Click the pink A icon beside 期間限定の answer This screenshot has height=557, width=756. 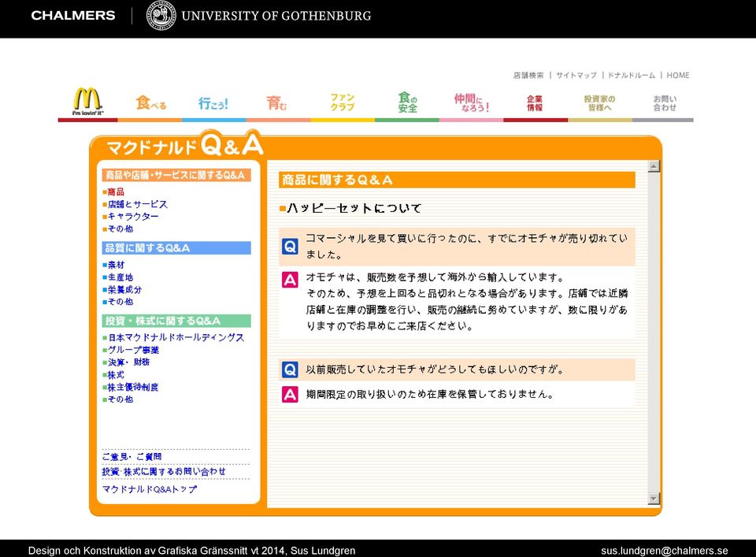click(x=290, y=395)
